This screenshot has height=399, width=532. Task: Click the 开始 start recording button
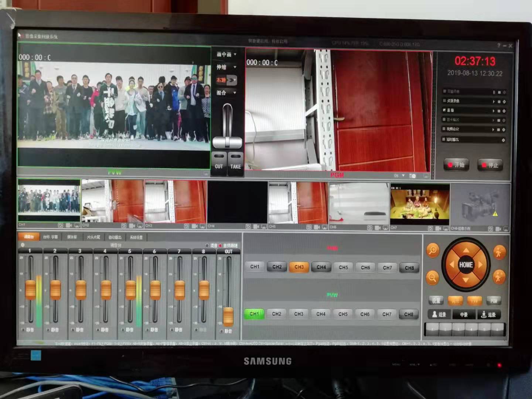tap(457, 165)
